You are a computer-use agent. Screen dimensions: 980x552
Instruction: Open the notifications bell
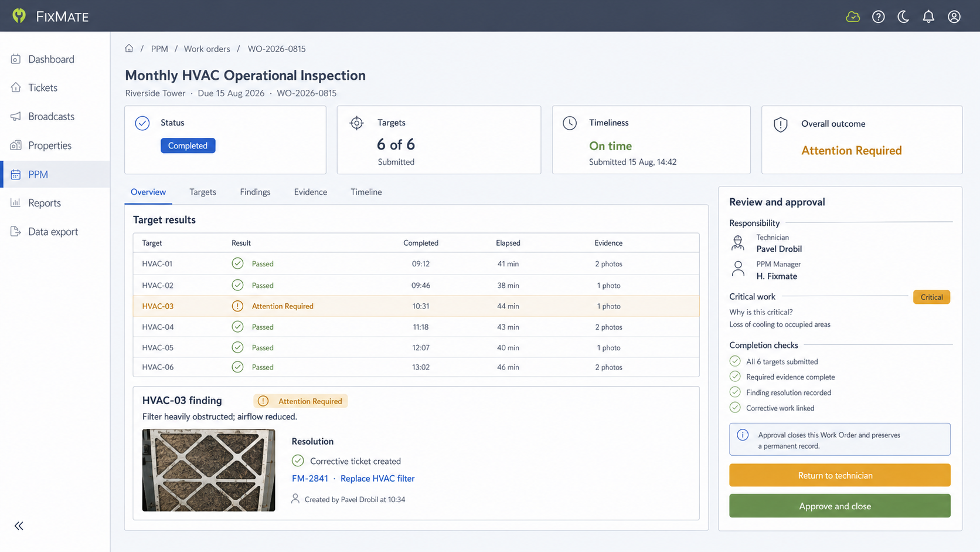point(928,16)
